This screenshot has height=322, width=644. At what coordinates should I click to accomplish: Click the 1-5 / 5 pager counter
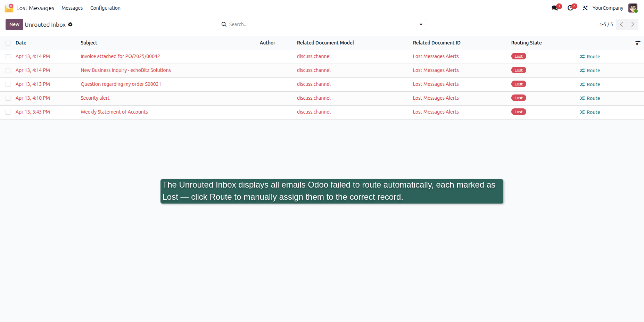pos(606,24)
